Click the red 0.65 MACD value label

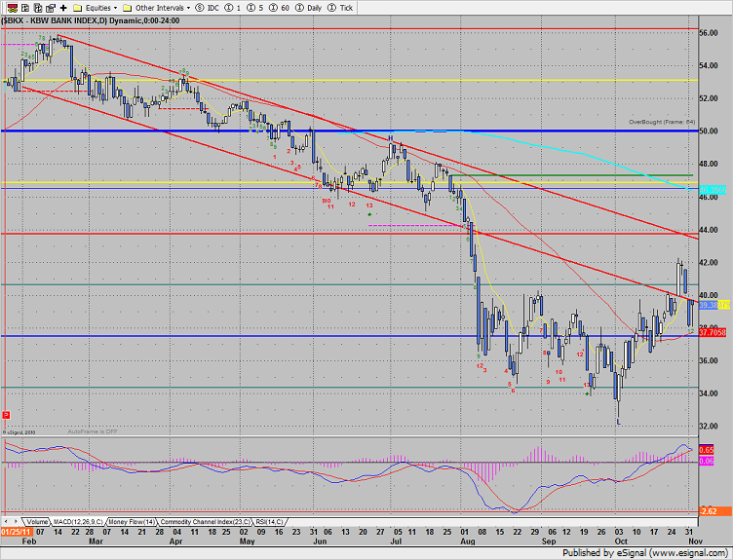[707, 450]
